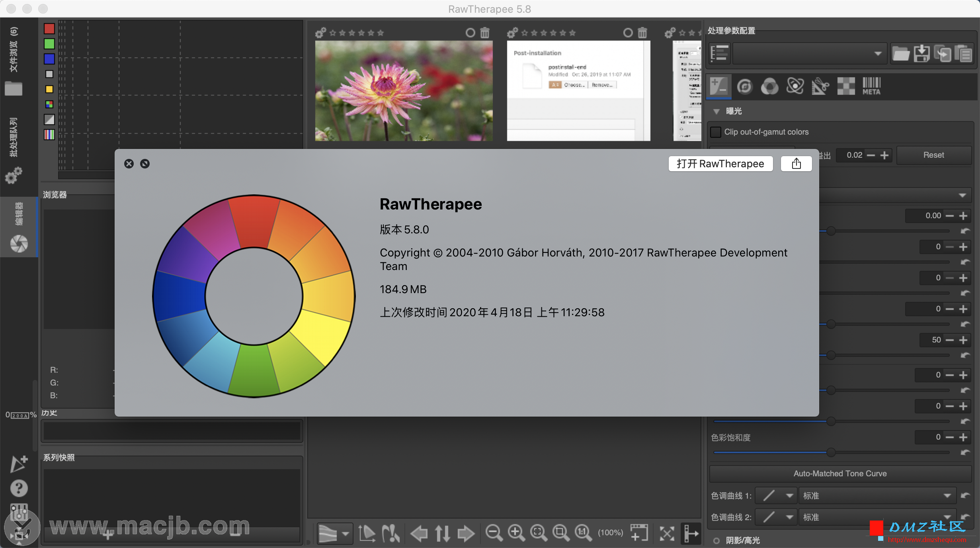Select the Editor aperture icon tab

coord(19,244)
